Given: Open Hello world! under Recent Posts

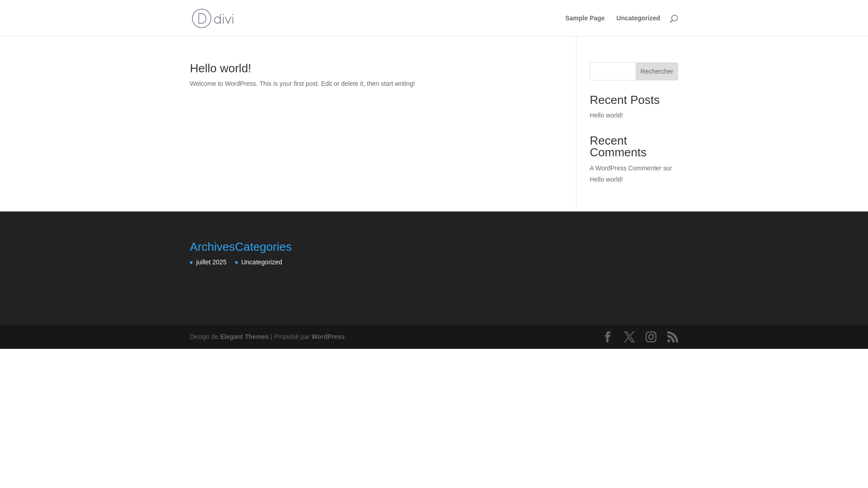Looking at the screenshot, I should point(606,115).
